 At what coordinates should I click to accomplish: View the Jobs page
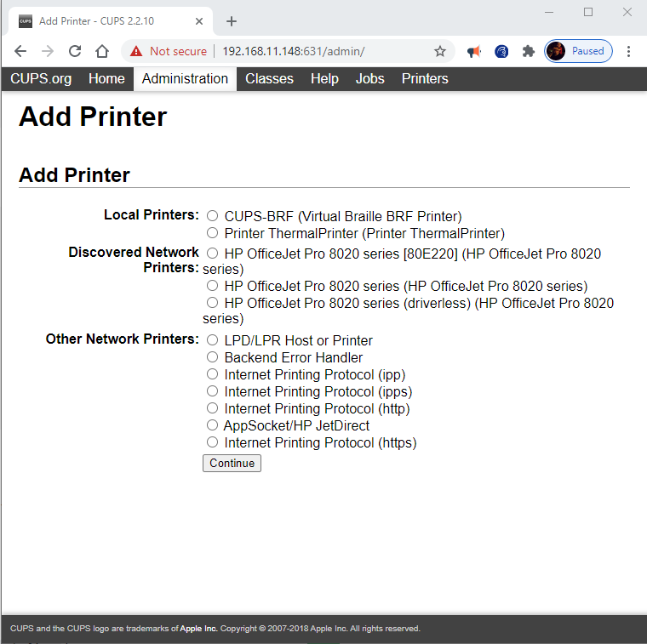[x=370, y=79]
